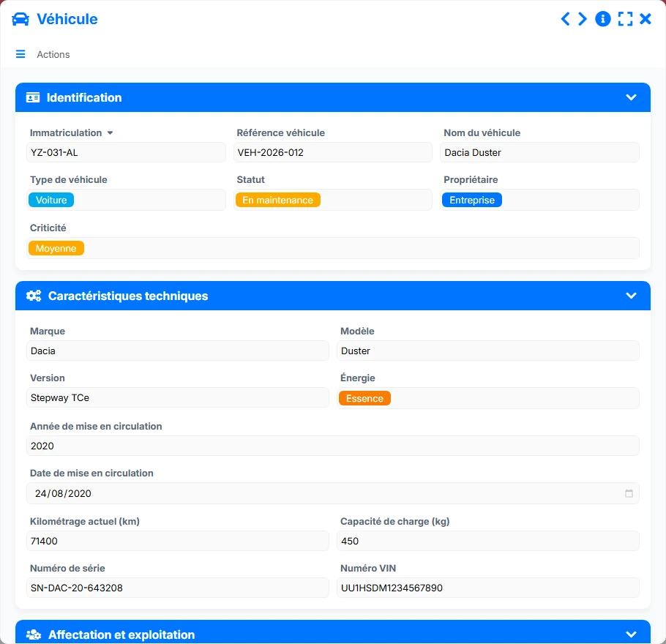Click the Véhicule page title
This screenshot has width=666, height=644.
coord(67,19)
